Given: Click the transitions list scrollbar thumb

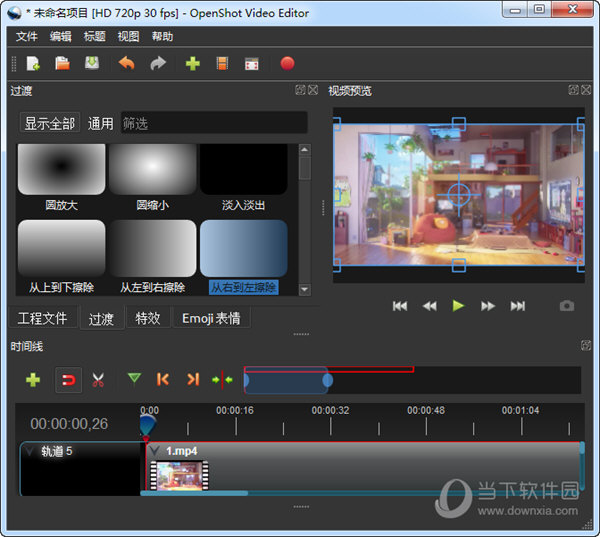Looking at the screenshot, I should click(x=305, y=168).
